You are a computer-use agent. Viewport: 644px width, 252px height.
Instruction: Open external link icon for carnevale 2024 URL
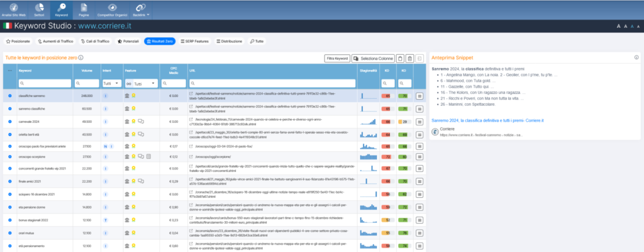(191, 119)
